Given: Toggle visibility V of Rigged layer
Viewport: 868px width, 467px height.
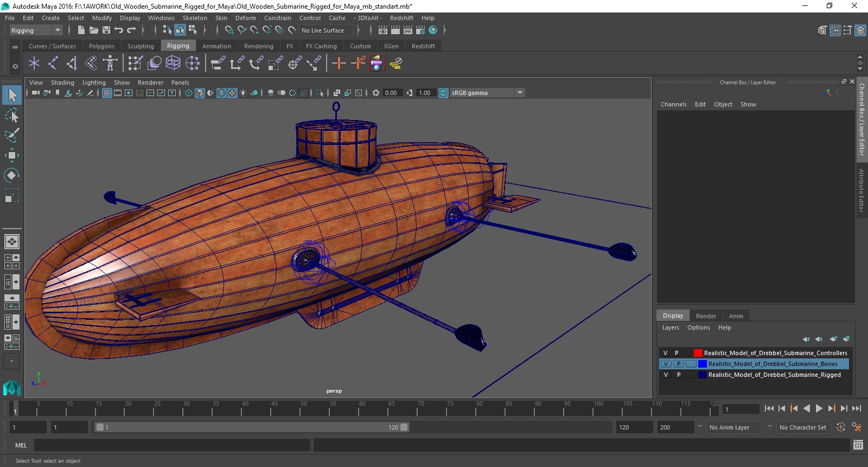Looking at the screenshot, I should pyautogui.click(x=666, y=375).
